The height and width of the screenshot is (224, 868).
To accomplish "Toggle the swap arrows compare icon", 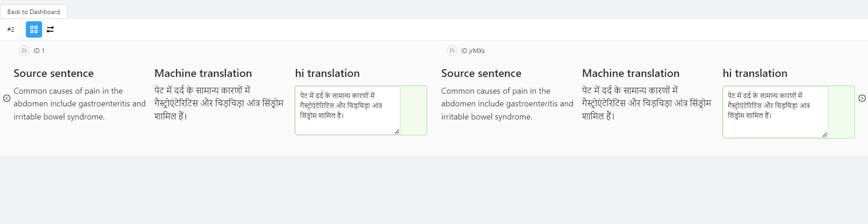I will 50,29.
